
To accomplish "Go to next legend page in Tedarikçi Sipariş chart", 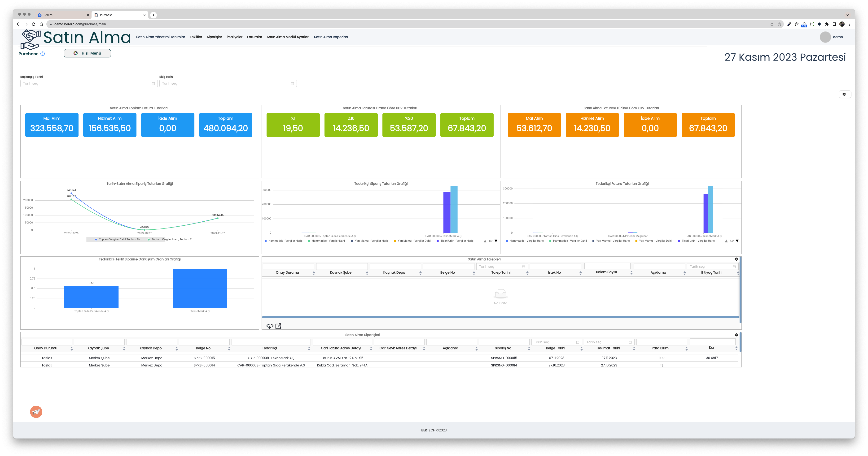I will [496, 241].
